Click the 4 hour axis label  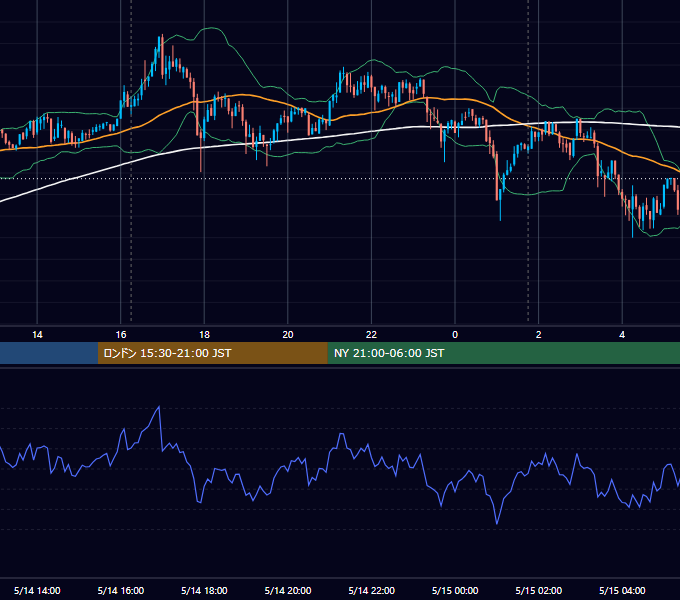tap(622, 335)
